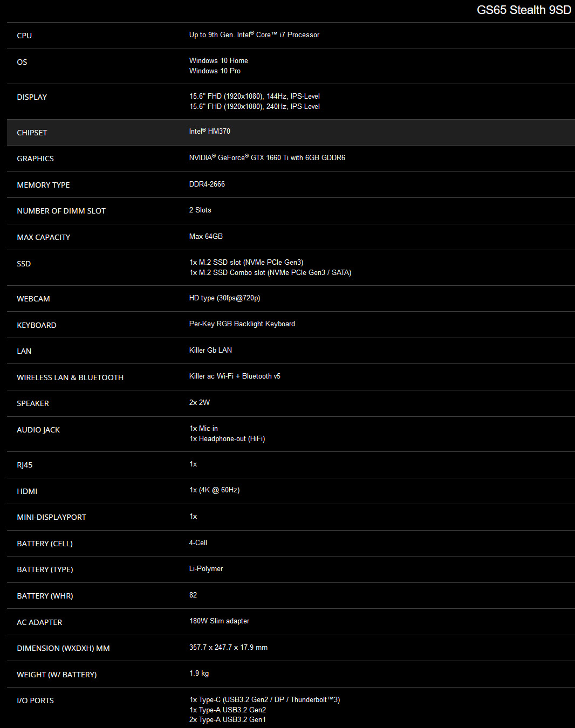Select the MEMORY TYPE label

(43, 185)
